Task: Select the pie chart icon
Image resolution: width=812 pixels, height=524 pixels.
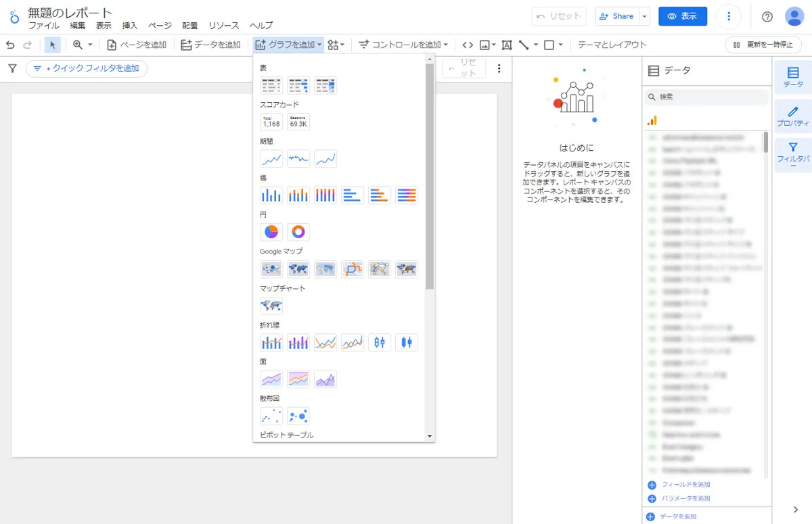Action: click(x=271, y=232)
